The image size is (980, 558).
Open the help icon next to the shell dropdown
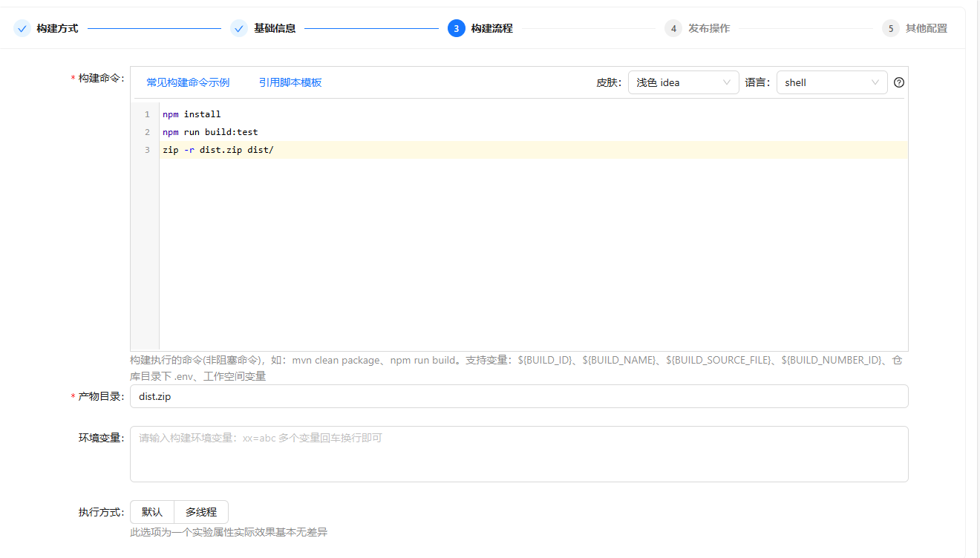coord(898,82)
